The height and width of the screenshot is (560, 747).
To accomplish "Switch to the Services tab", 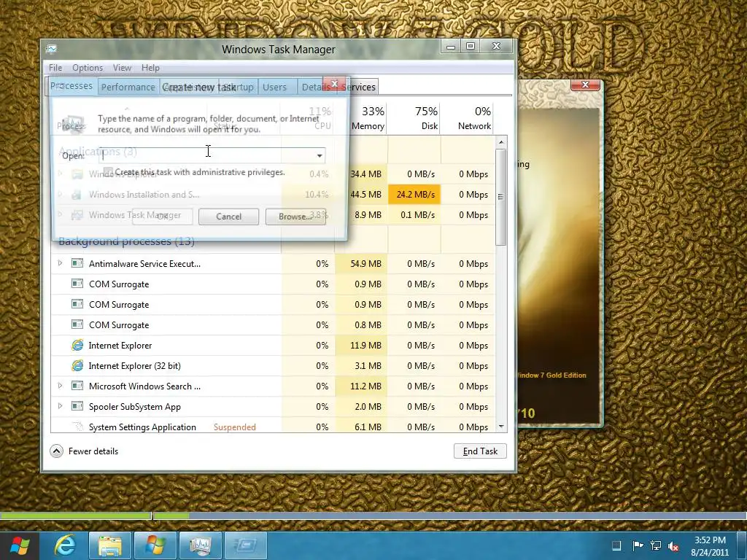I will click(359, 87).
